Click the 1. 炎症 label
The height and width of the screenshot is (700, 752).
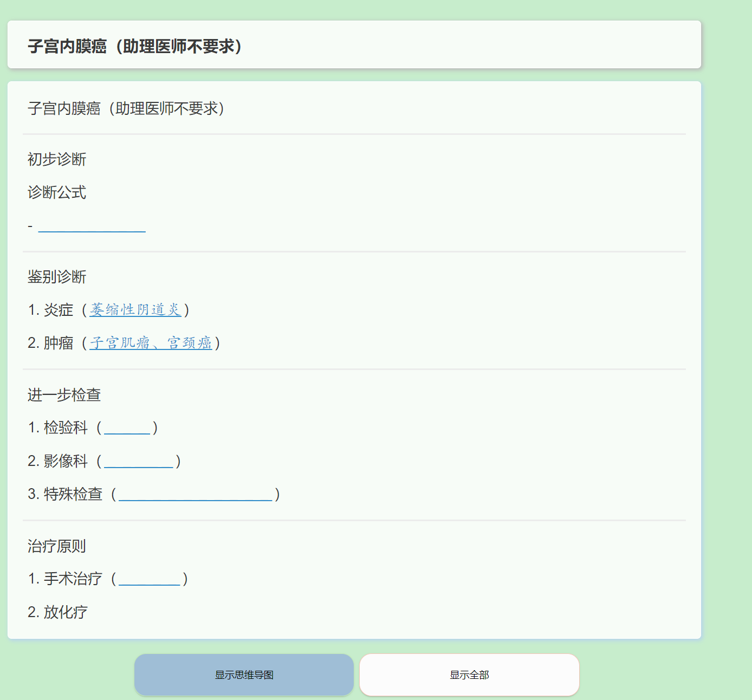(x=50, y=310)
